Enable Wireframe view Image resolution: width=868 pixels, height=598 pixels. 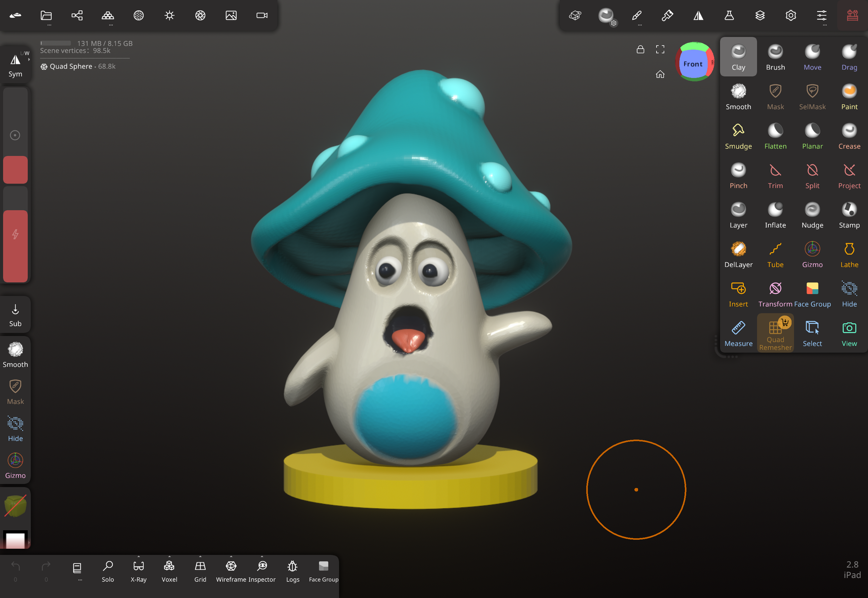tap(231, 571)
